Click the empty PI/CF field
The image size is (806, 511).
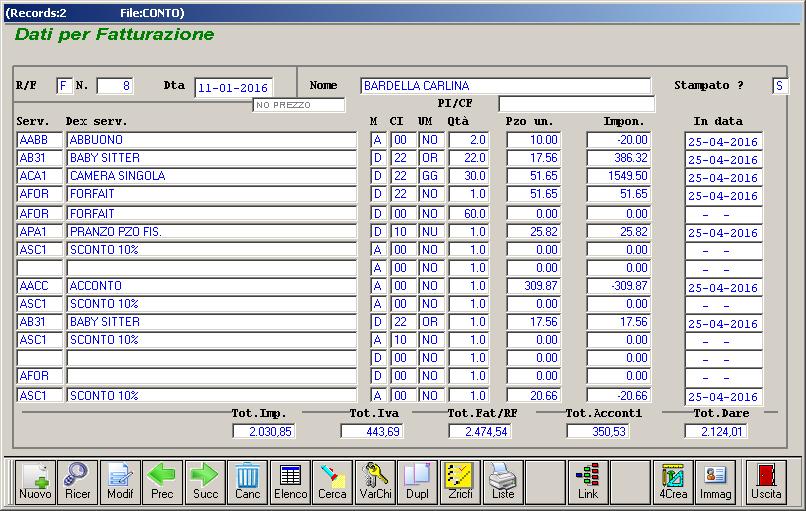pos(577,104)
